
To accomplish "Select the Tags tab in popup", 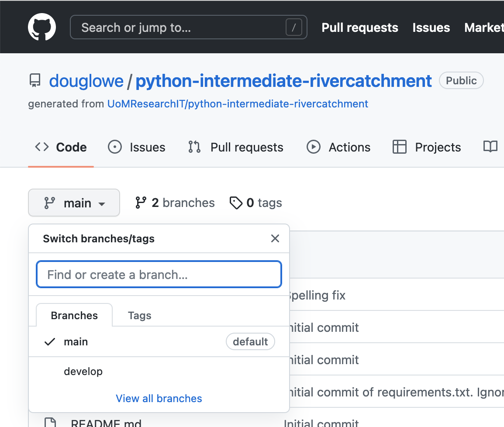I will pos(139,316).
